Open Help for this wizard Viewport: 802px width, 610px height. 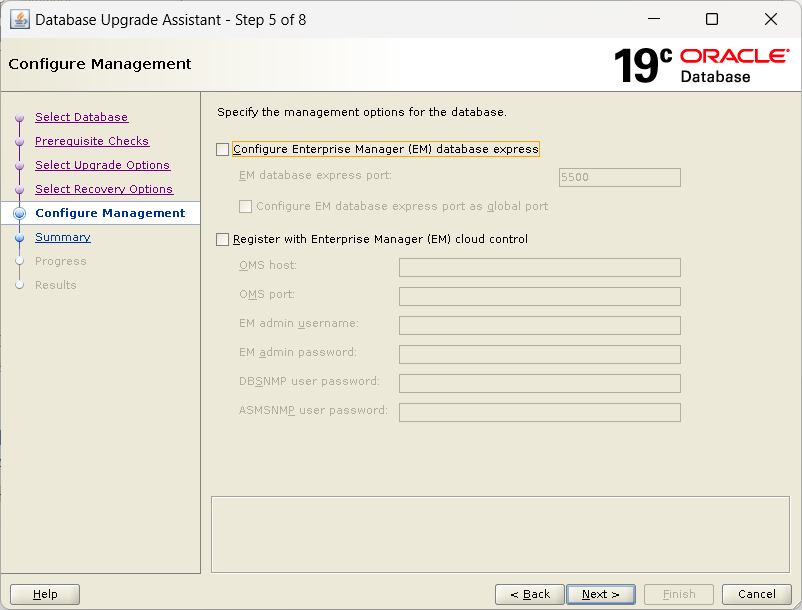click(x=45, y=594)
